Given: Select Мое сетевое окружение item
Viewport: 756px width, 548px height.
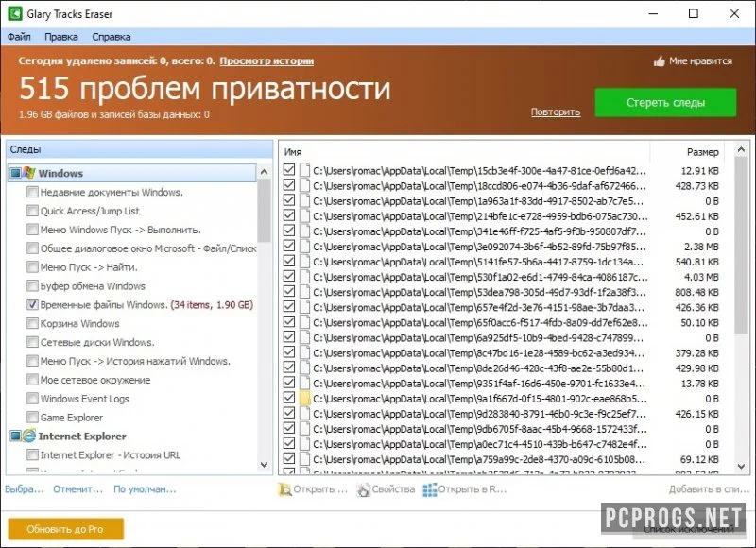Looking at the screenshot, I should pos(95,380).
